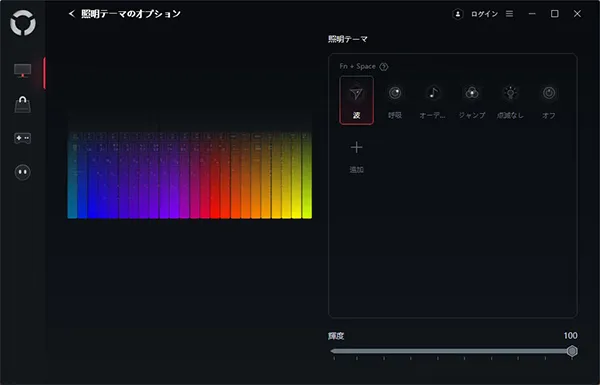Click the ログイン login link
Screen dimensions: 600x385
(x=484, y=14)
